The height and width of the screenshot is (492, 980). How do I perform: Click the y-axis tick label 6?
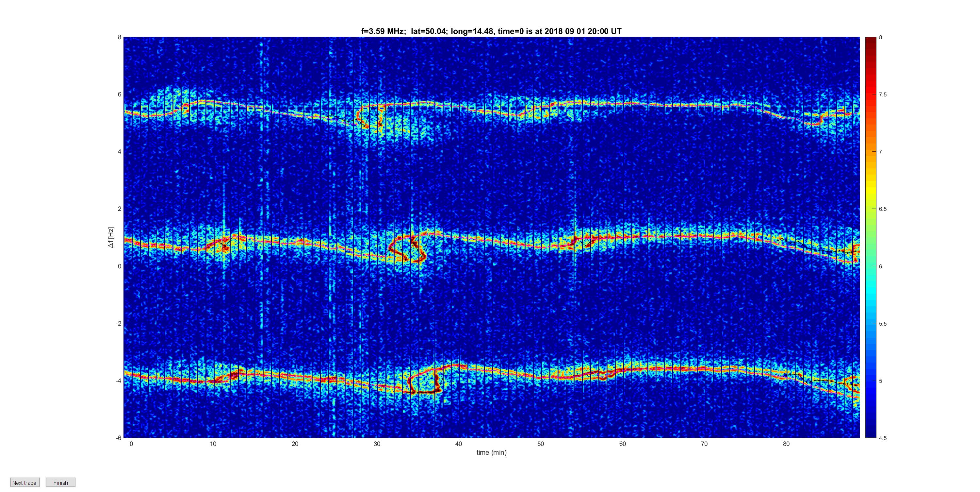pos(120,94)
